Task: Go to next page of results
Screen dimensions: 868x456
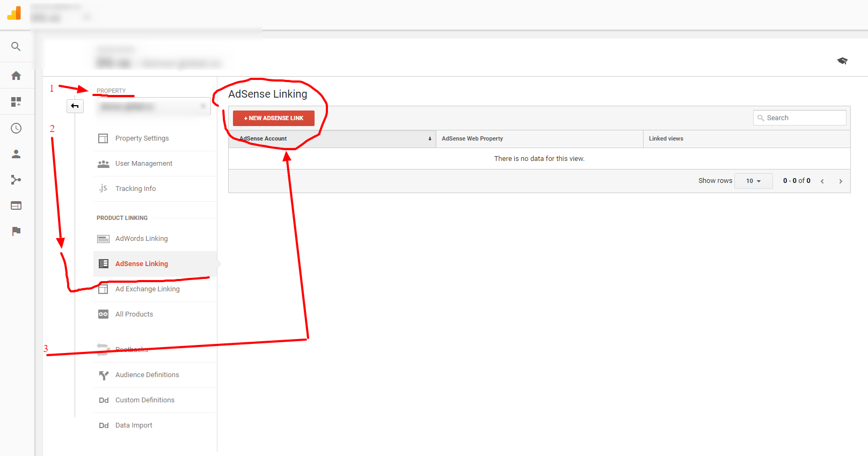Action: click(x=841, y=181)
